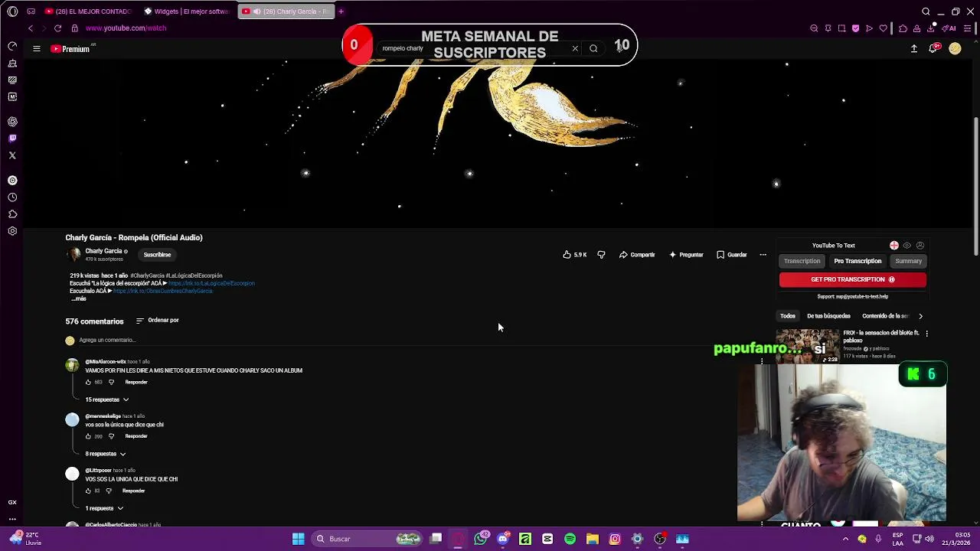The width and height of the screenshot is (980, 551).
Task: Switch to EL MEJOR CONTADOR browser tab
Action: (88, 11)
